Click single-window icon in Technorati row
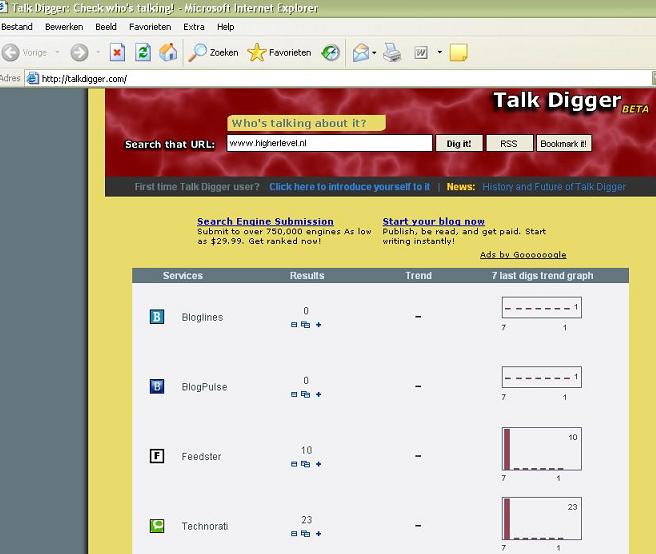The width and height of the screenshot is (656, 554). 294,533
